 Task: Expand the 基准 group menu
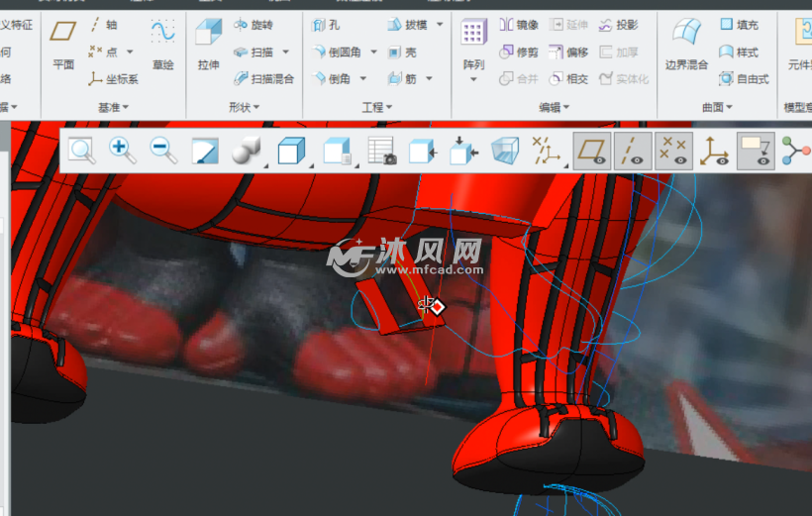pos(113,107)
